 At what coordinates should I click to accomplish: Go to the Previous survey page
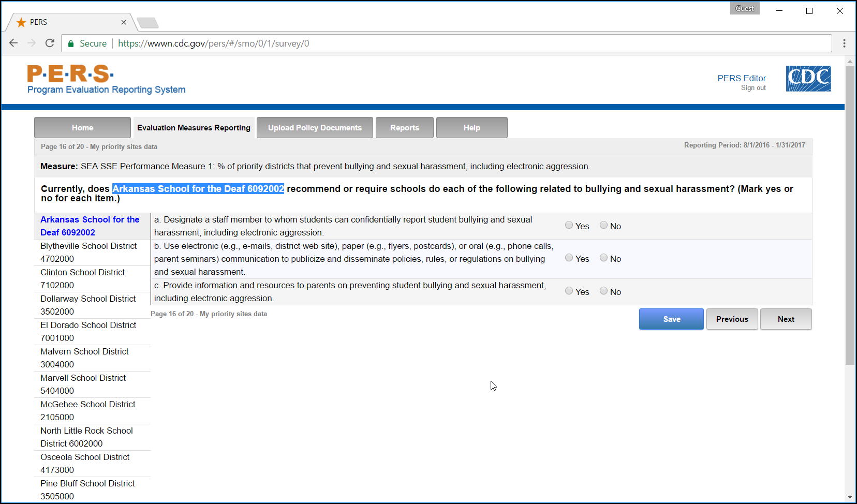tap(732, 319)
